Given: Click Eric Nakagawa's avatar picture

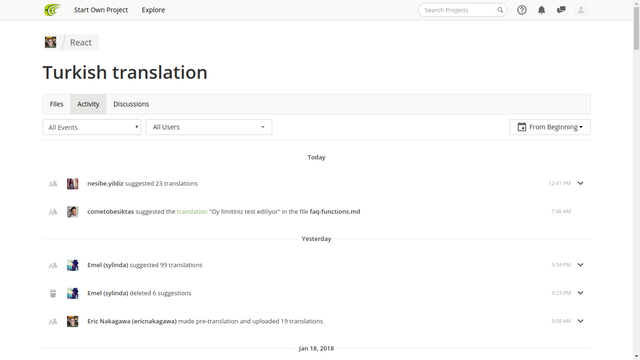Looking at the screenshot, I should tap(73, 322).
